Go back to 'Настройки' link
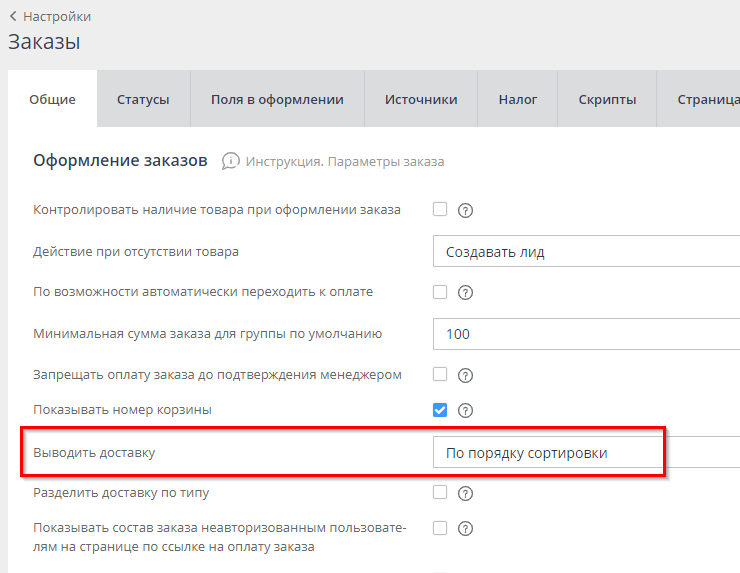The height and width of the screenshot is (573, 740). (57, 16)
